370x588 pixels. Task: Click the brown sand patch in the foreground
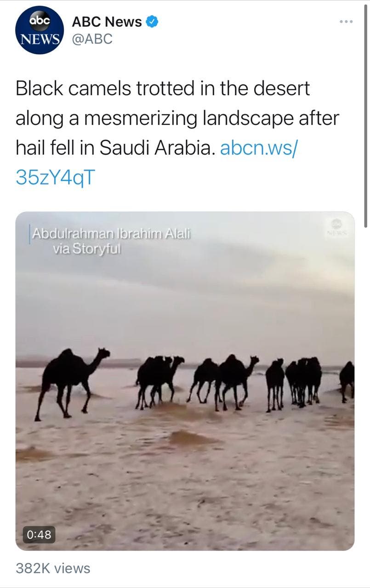click(x=192, y=439)
